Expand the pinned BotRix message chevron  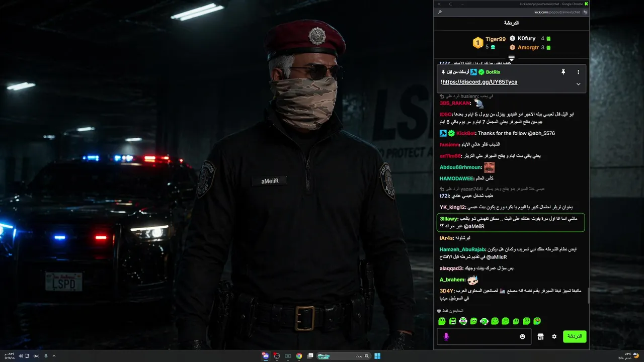coord(578,84)
